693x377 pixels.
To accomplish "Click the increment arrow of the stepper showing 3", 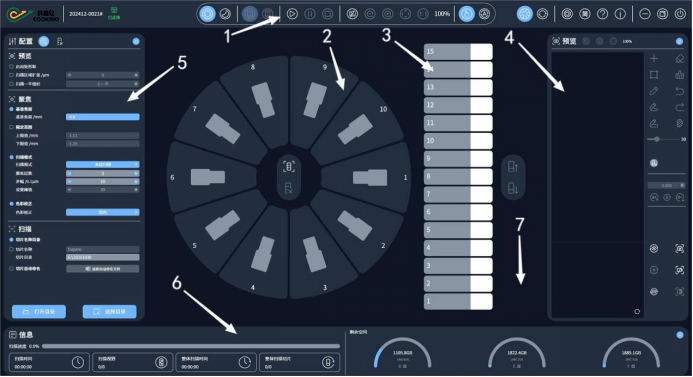I will tap(136, 173).
